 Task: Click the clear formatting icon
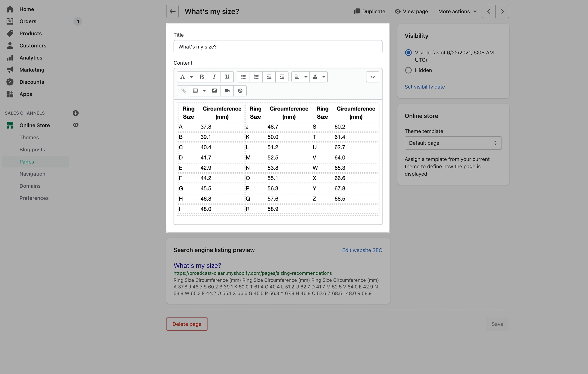click(x=240, y=91)
